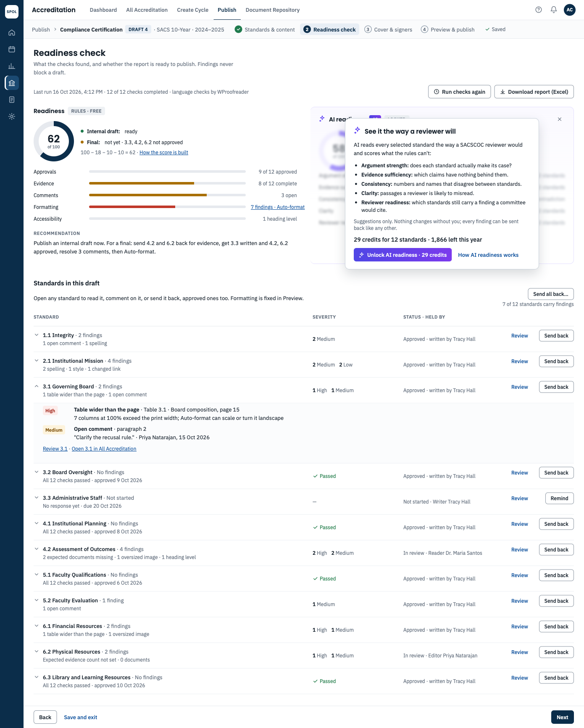
Task: Click Send all back button
Action: [x=551, y=294]
